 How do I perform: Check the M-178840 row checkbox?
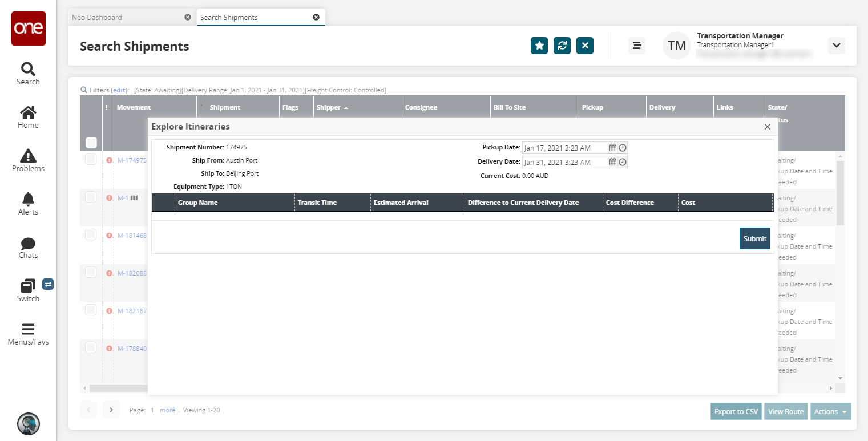click(x=91, y=347)
